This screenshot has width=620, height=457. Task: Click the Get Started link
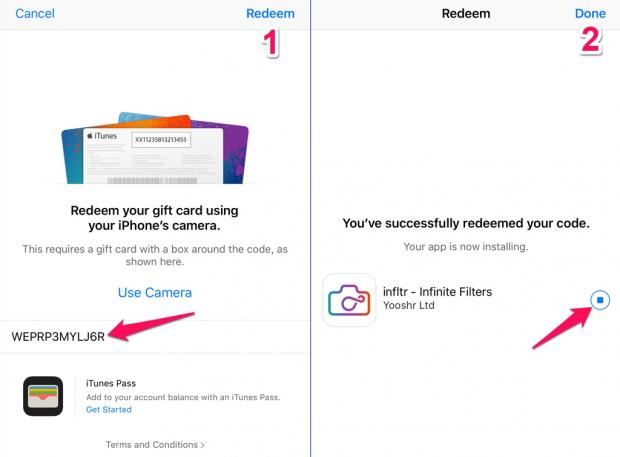point(109,410)
